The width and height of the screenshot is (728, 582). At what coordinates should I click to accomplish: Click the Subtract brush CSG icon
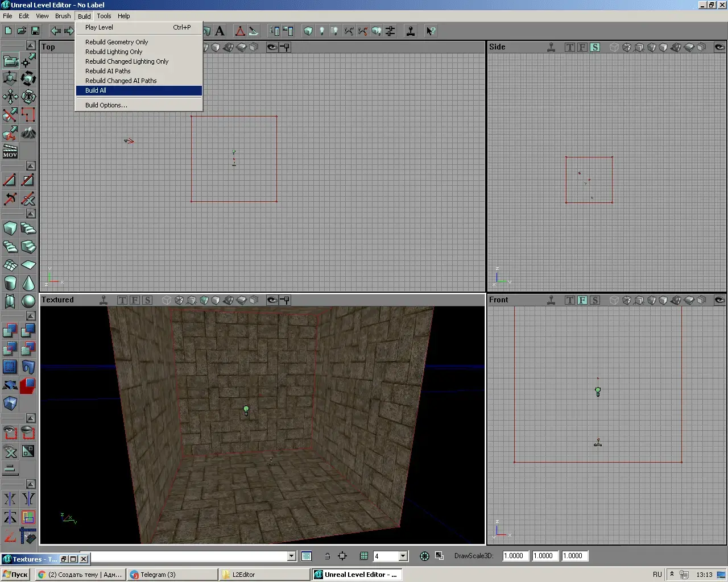tap(28, 331)
